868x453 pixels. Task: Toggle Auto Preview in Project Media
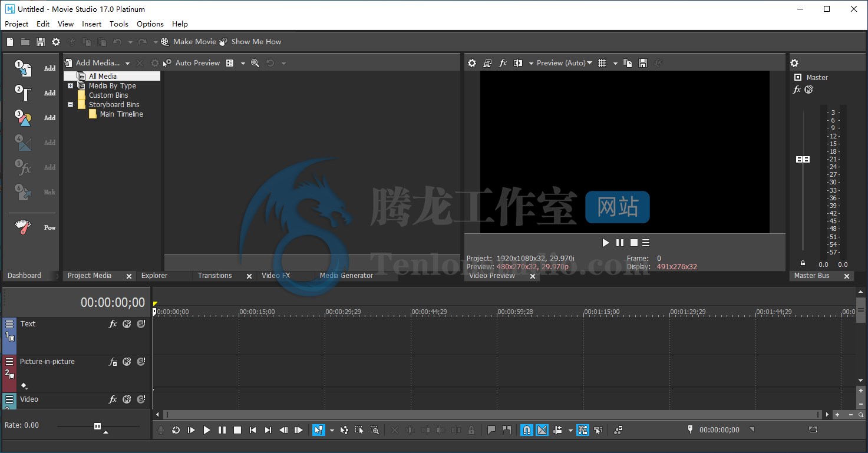coord(192,63)
